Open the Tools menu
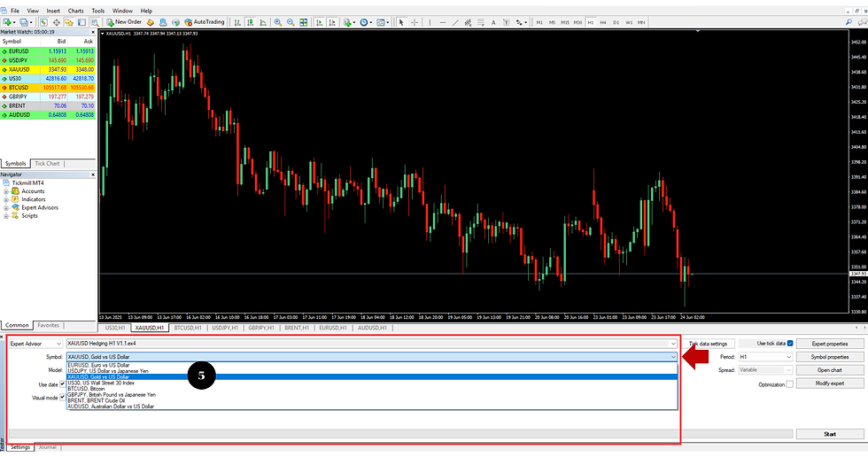This screenshot has width=868, height=457. pos(98,11)
